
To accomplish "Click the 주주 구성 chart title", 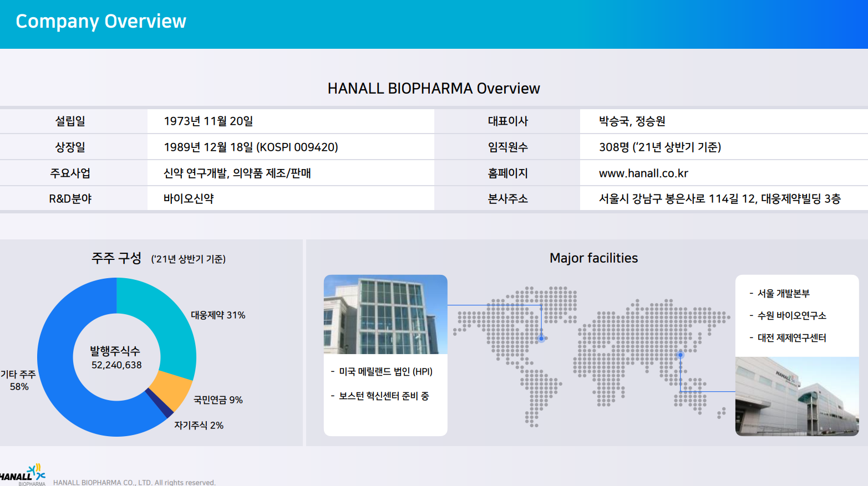I will 116,258.
